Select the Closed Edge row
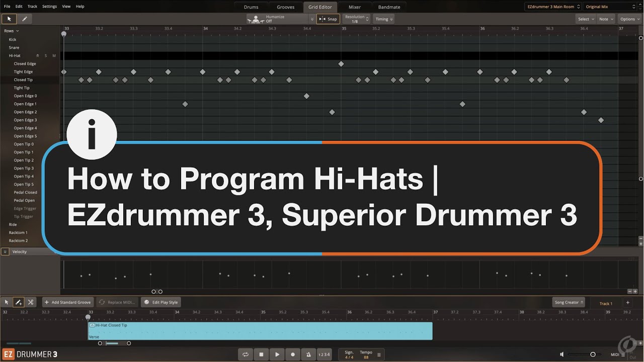Image resolution: width=644 pixels, height=362 pixels. tap(25, 63)
